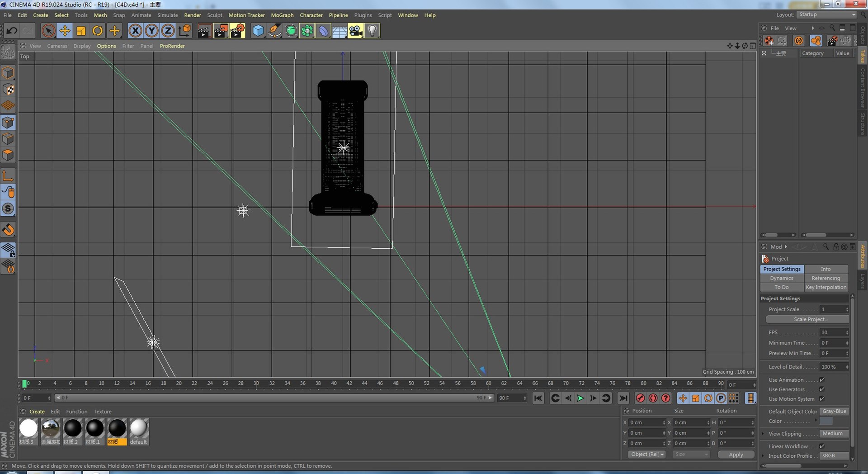Toggle Use Generators checkbox
The height and width of the screenshot is (474, 868).
point(822,389)
